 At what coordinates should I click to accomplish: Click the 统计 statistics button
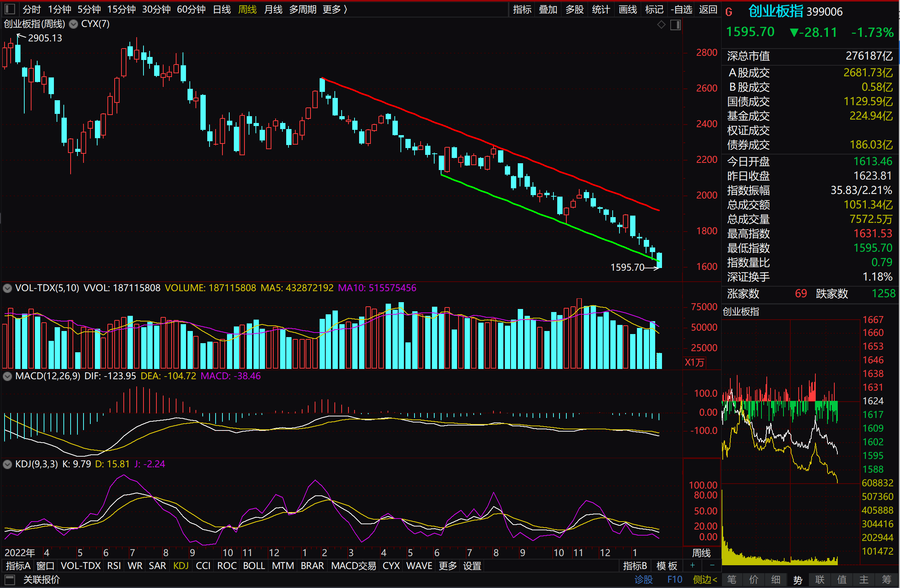pyautogui.click(x=601, y=9)
